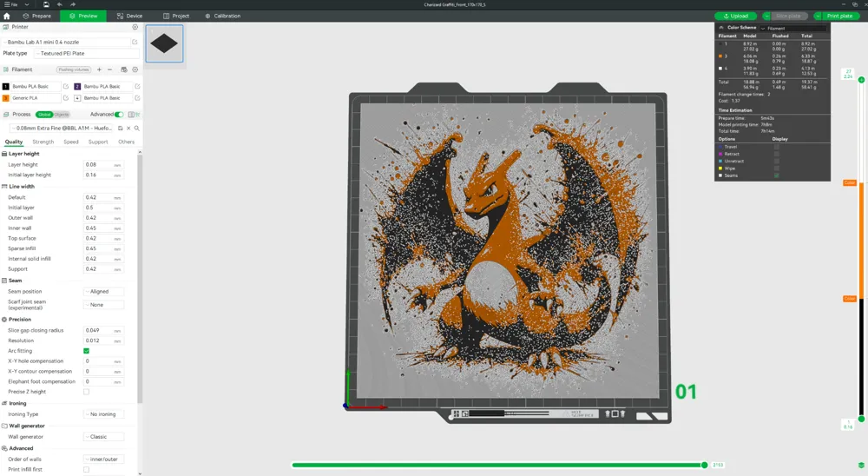Viewport: 868px width, 476px height.
Task: Save the process preset icon
Action: (120, 128)
